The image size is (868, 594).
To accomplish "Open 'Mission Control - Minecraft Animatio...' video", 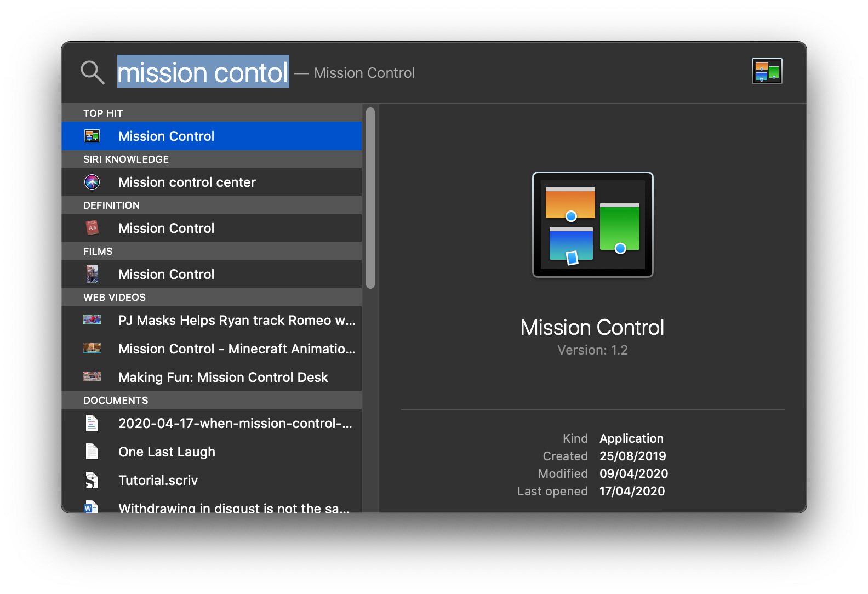I will pyautogui.click(x=212, y=349).
